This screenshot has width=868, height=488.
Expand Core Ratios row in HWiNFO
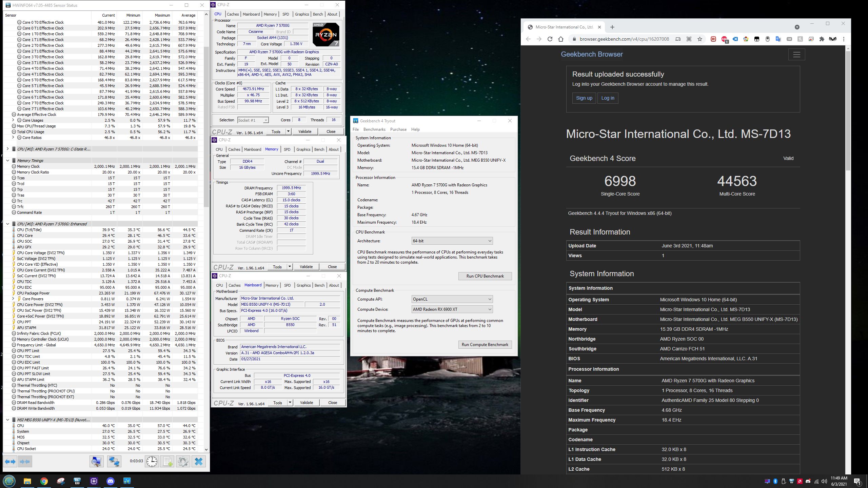click(13, 138)
